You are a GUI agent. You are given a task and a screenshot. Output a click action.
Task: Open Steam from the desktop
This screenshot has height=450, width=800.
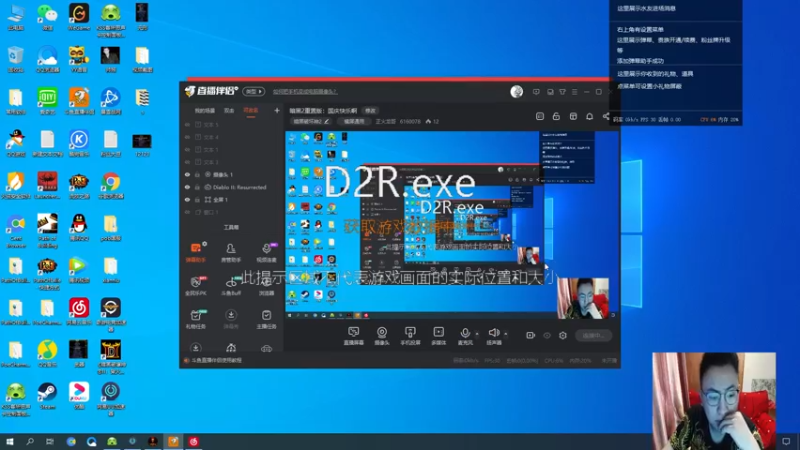tap(47, 396)
